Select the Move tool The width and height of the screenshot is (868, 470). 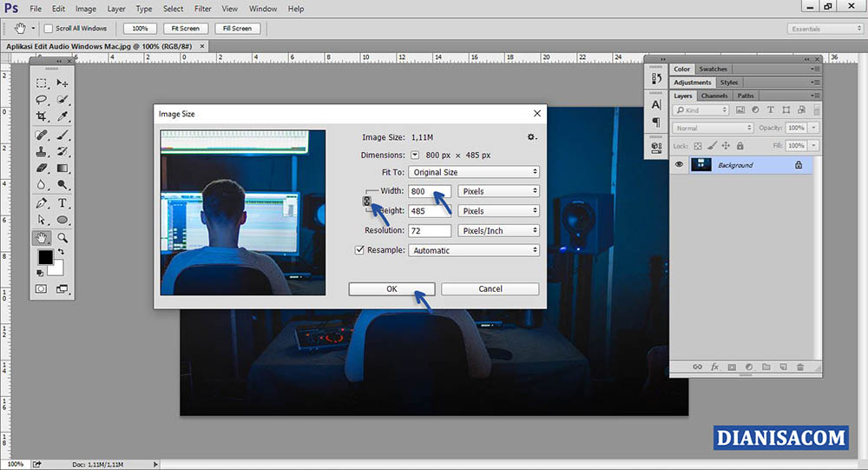click(x=62, y=83)
